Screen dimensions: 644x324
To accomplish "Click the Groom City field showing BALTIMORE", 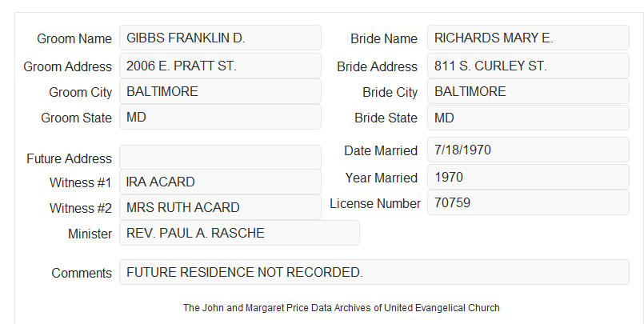I will pyautogui.click(x=220, y=91).
